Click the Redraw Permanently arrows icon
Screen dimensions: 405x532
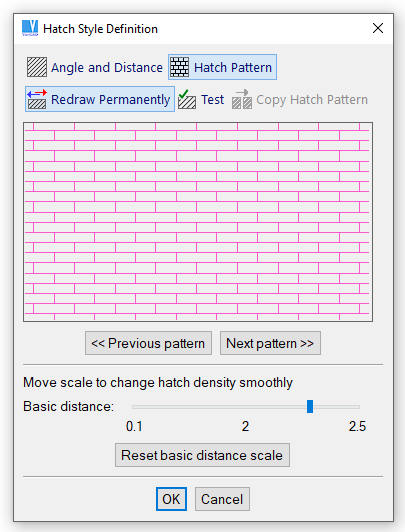click(37, 99)
